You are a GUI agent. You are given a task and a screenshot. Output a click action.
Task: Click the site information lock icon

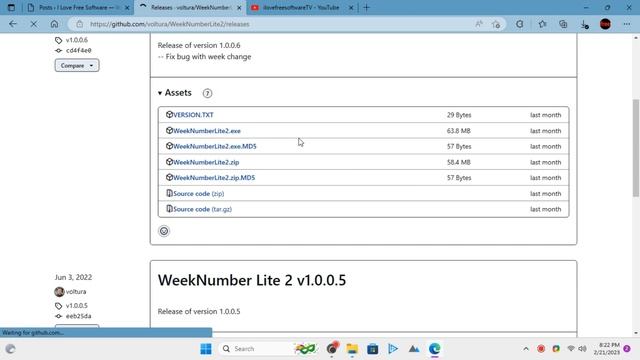coord(80,24)
